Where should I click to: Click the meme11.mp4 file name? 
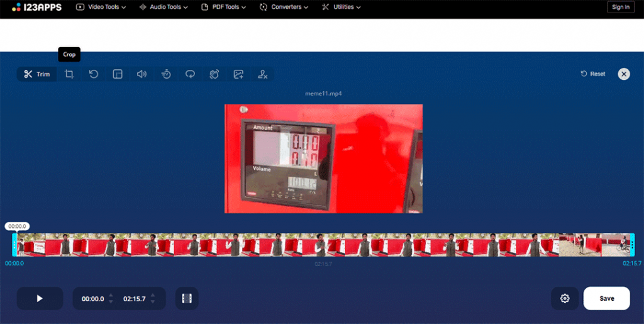pyautogui.click(x=324, y=94)
